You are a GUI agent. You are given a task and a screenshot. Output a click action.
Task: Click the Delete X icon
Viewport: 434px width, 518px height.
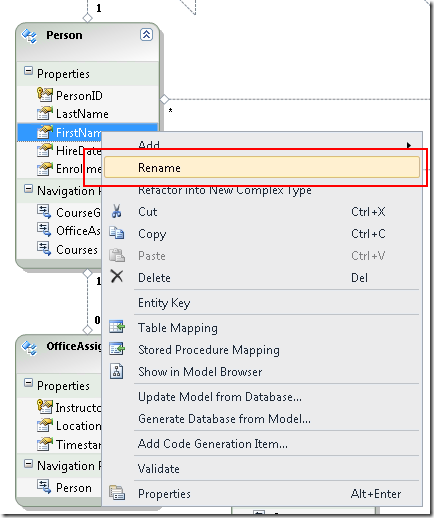coord(117,277)
